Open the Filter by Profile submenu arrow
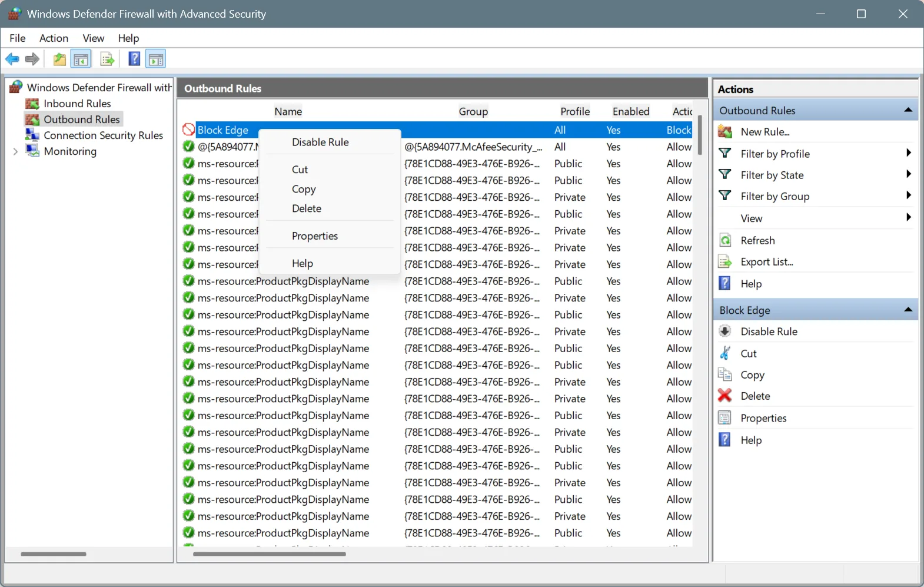 point(909,153)
